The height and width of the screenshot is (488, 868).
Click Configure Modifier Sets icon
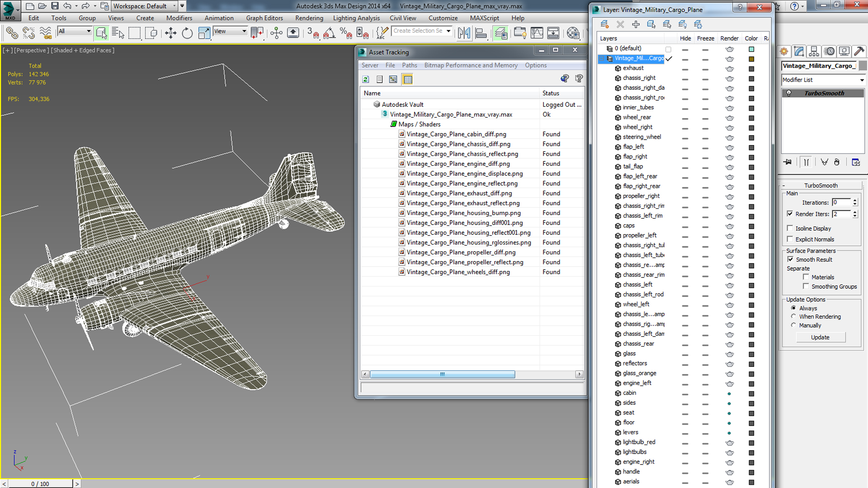point(856,162)
